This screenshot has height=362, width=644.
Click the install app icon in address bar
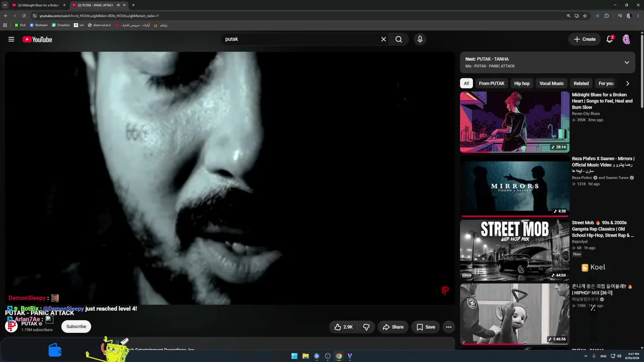point(577,16)
